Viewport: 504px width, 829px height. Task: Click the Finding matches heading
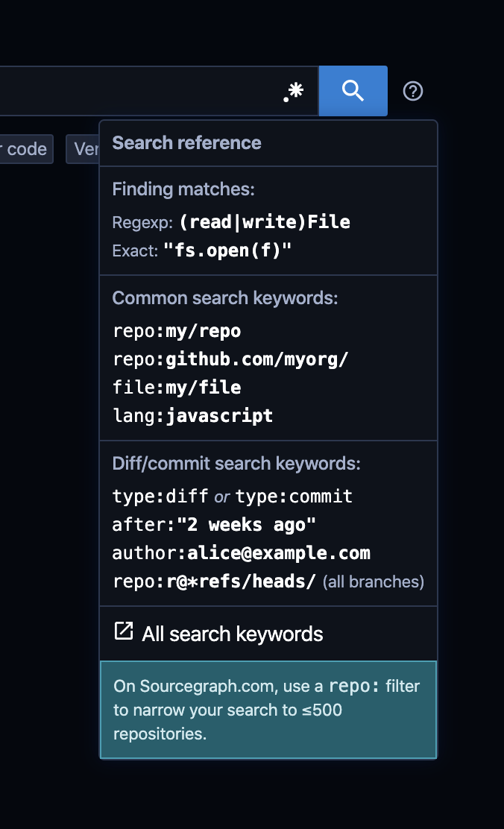click(x=183, y=189)
